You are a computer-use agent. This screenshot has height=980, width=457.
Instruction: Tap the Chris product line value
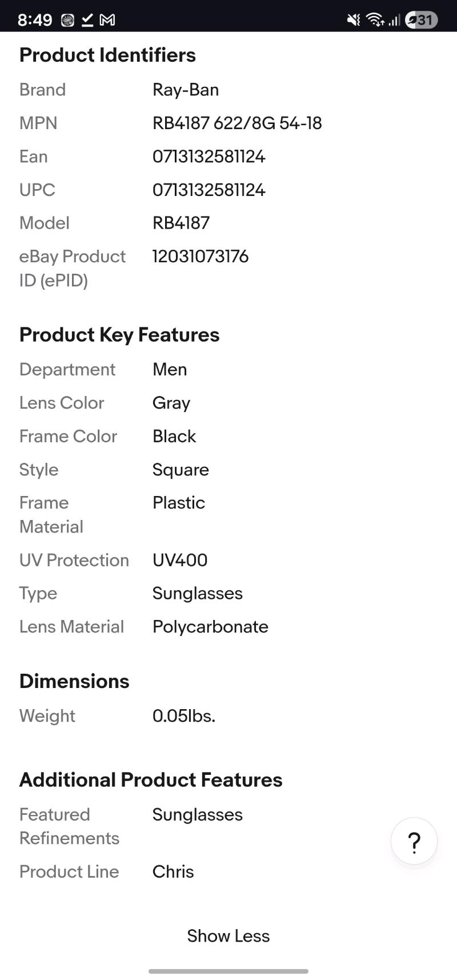pyautogui.click(x=173, y=871)
